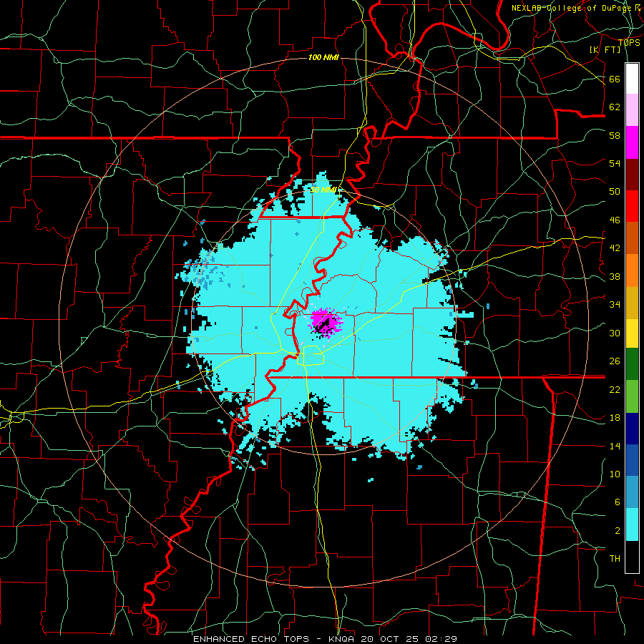Click the dark green legend swatch
The width and height of the screenshot is (644, 644).
(632, 364)
